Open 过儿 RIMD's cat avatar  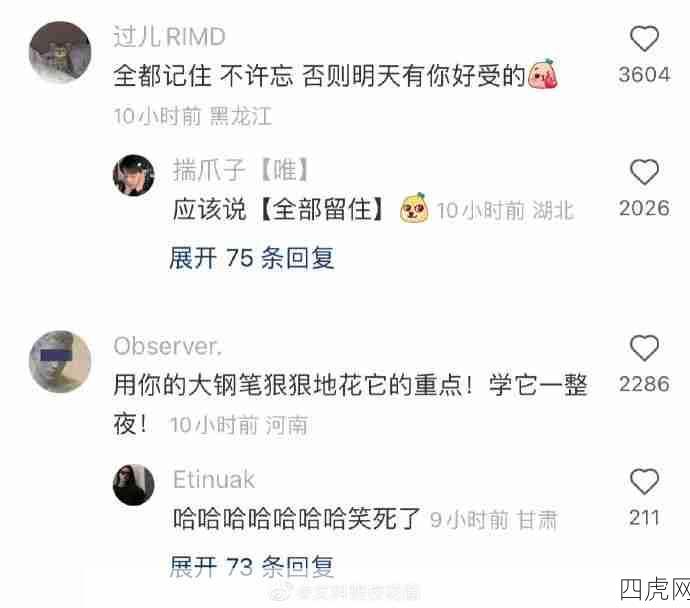point(60,52)
